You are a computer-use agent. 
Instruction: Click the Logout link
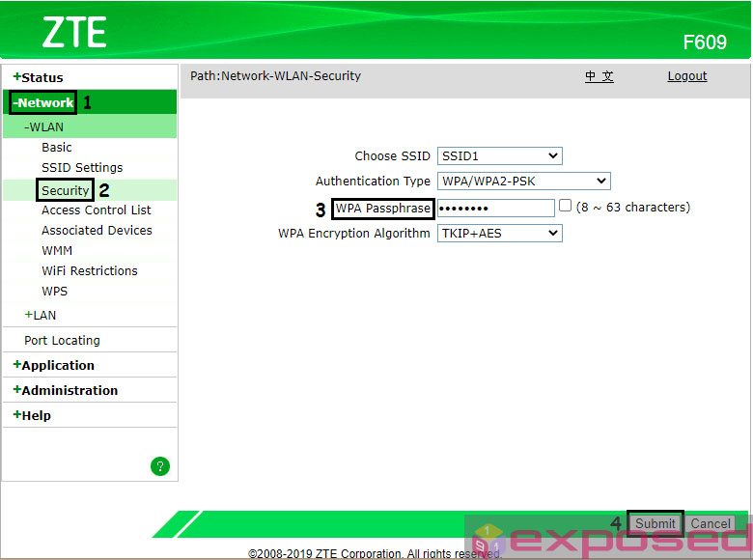687,76
